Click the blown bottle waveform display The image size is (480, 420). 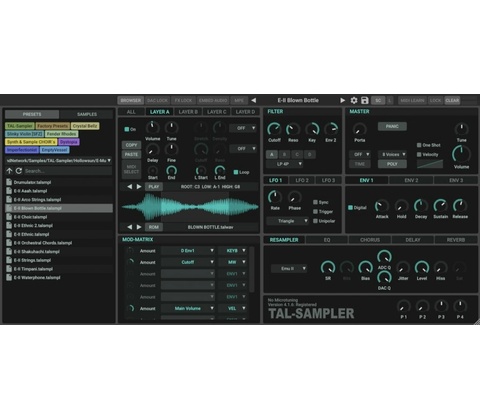pos(190,207)
